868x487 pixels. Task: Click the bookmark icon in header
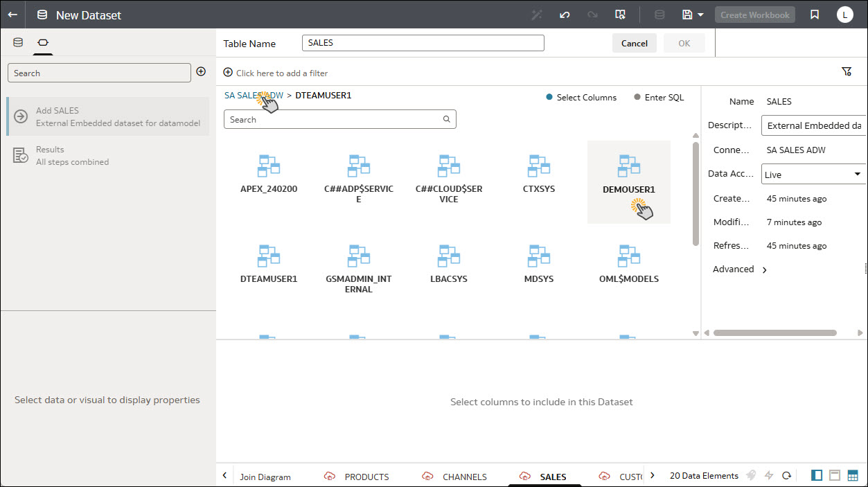tap(815, 15)
